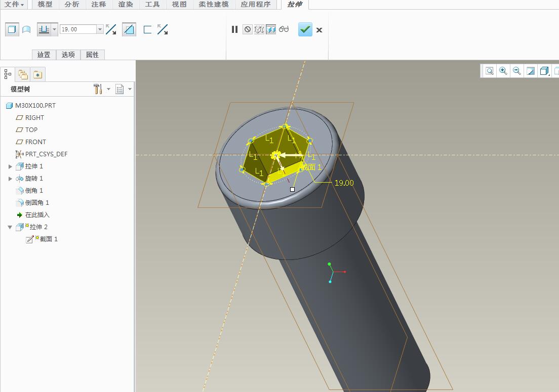Click the Zoom In icon
The image size is (559, 392).
[503, 71]
